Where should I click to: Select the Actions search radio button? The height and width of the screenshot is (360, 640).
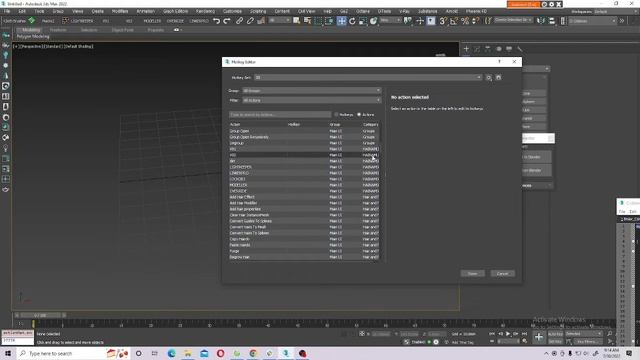tap(359, 115)
